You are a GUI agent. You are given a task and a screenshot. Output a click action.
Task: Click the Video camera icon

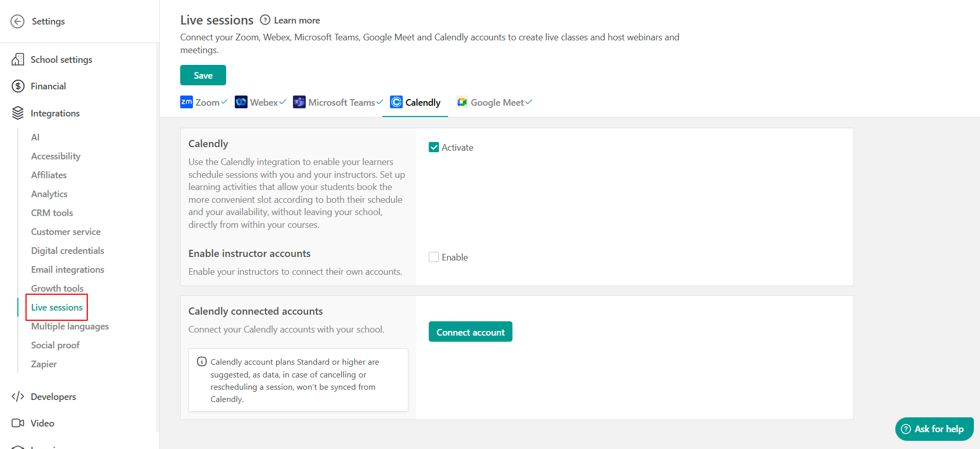click(18, 423)
